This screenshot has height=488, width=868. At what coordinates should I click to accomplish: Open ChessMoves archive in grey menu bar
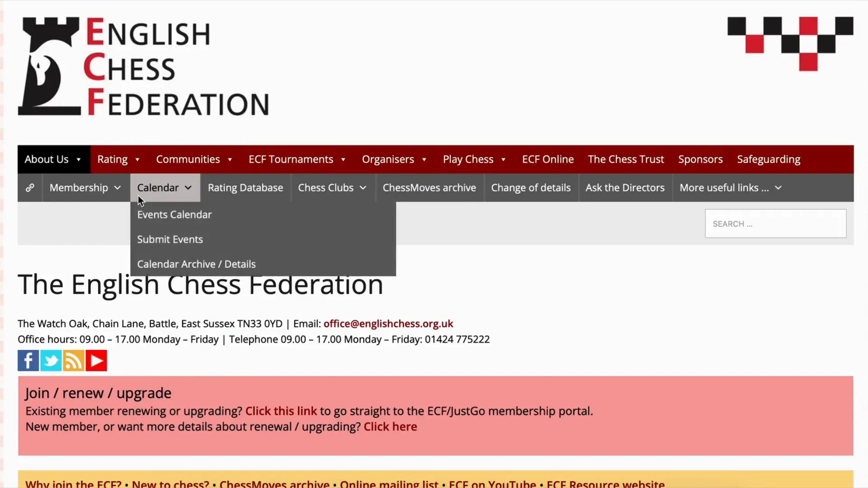click(x=429, y=188)
